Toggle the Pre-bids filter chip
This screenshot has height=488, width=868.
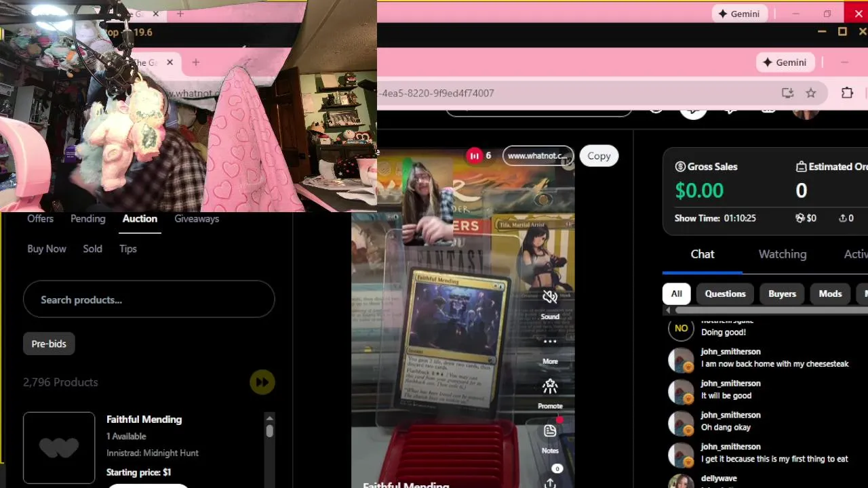pos(49,344)
